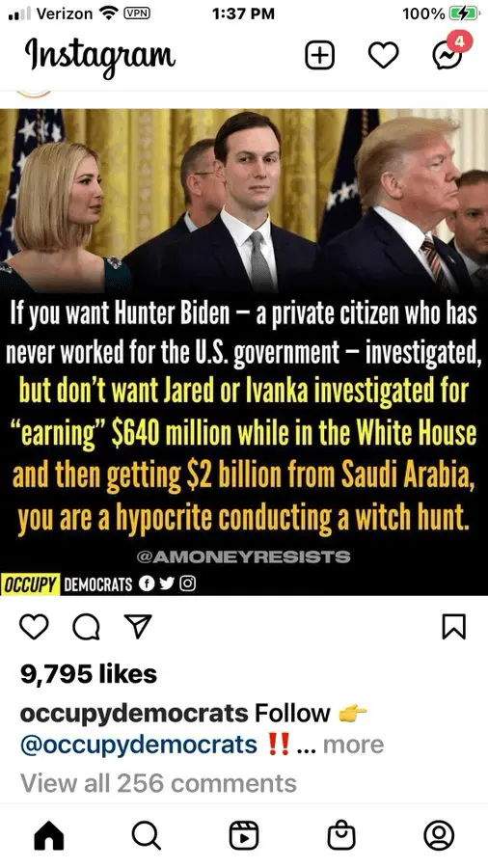Image resolution: width=488 pixels, height=868 pixels.
Task: Open the Profile tab
Action: click(439, 835)
